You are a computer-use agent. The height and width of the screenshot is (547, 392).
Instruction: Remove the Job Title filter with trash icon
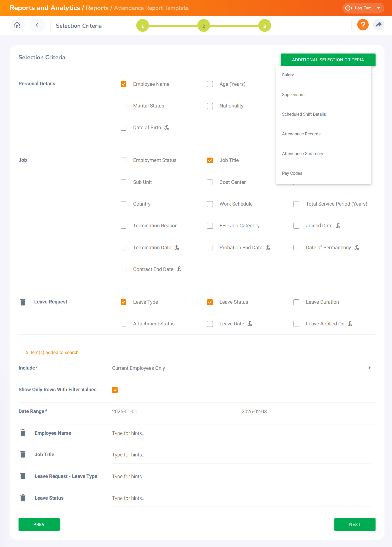coord(23,454)
